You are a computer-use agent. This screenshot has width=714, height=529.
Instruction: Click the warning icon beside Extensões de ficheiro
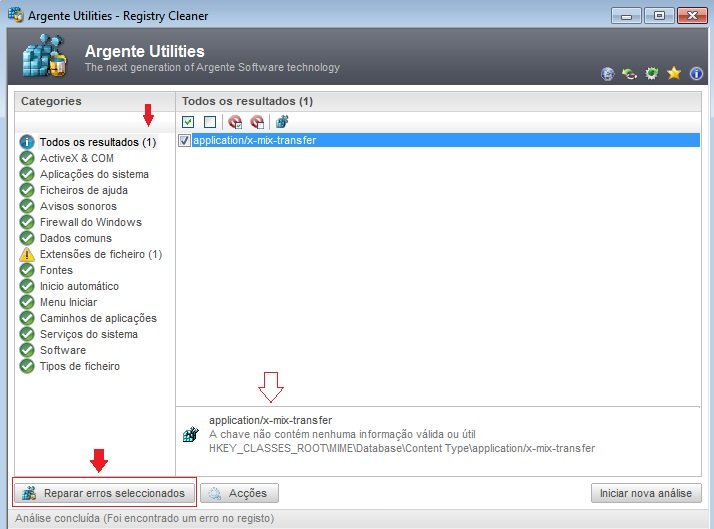point(27,254)
